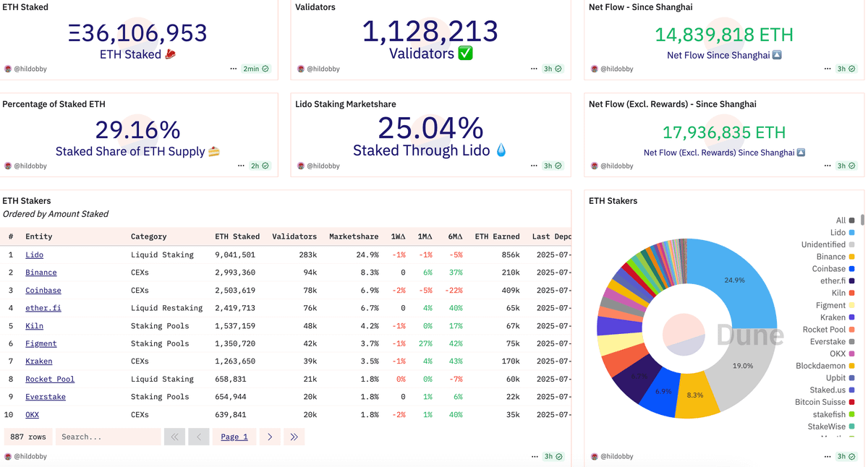Toggle the ether.fi series in the legend

point(837,280)
